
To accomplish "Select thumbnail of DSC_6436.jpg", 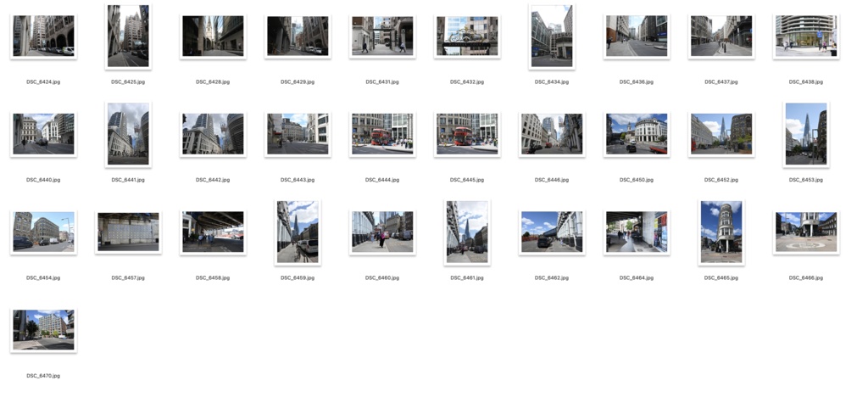I will [x=636, y=36].
